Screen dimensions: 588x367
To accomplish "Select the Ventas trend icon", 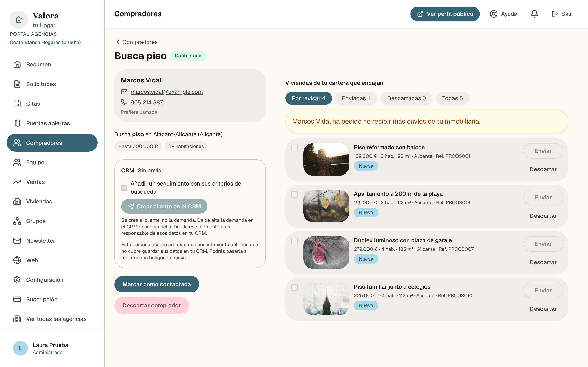I will pos(17,182).
